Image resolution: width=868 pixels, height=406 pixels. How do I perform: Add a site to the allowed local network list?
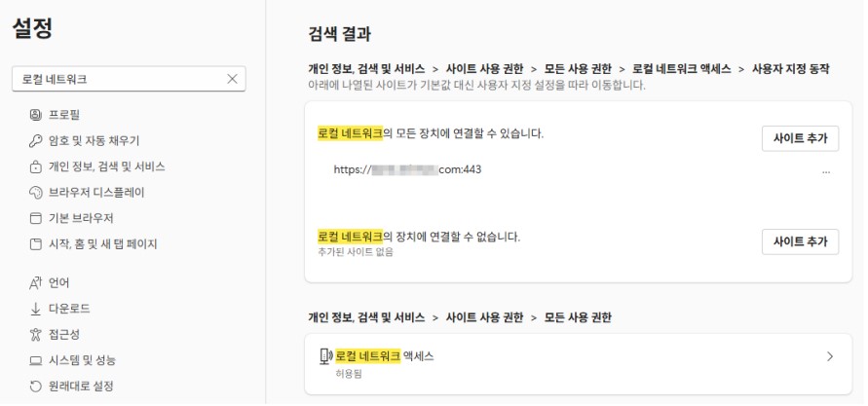pyautogui.click(x=800, y=138)
